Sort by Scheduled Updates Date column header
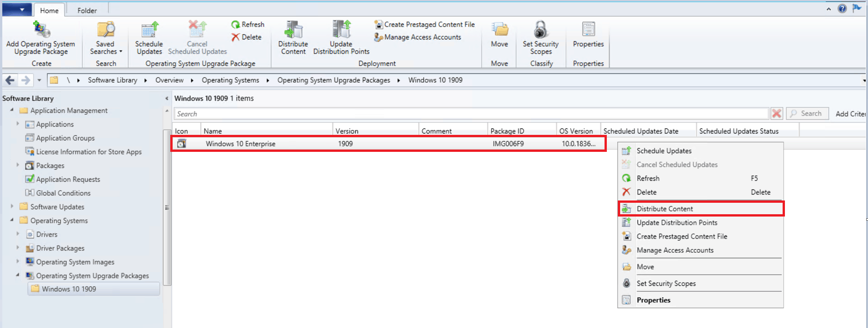This screenshot has width=868, height=328. coord(648,131)
